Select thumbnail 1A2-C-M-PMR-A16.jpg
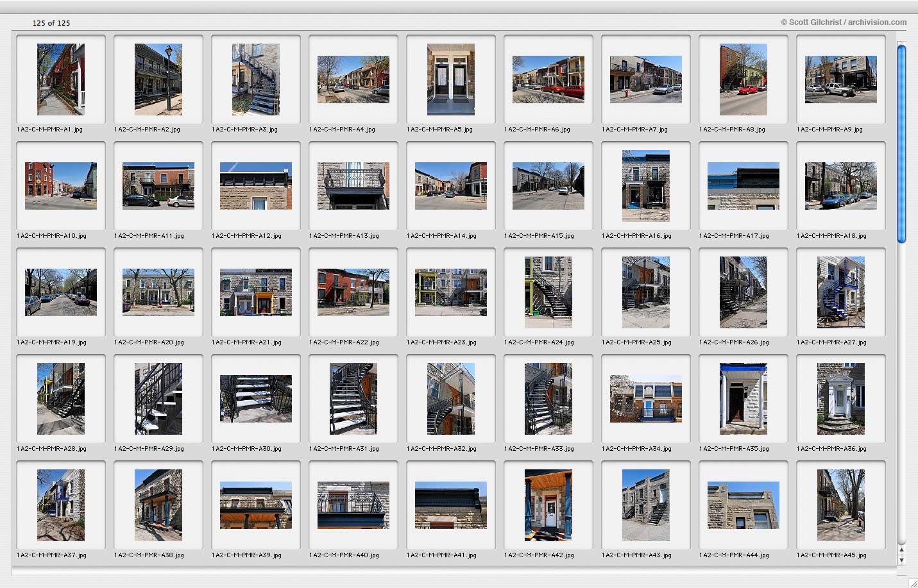This screenshot has height=588, width=918. (x=646, y=186)
